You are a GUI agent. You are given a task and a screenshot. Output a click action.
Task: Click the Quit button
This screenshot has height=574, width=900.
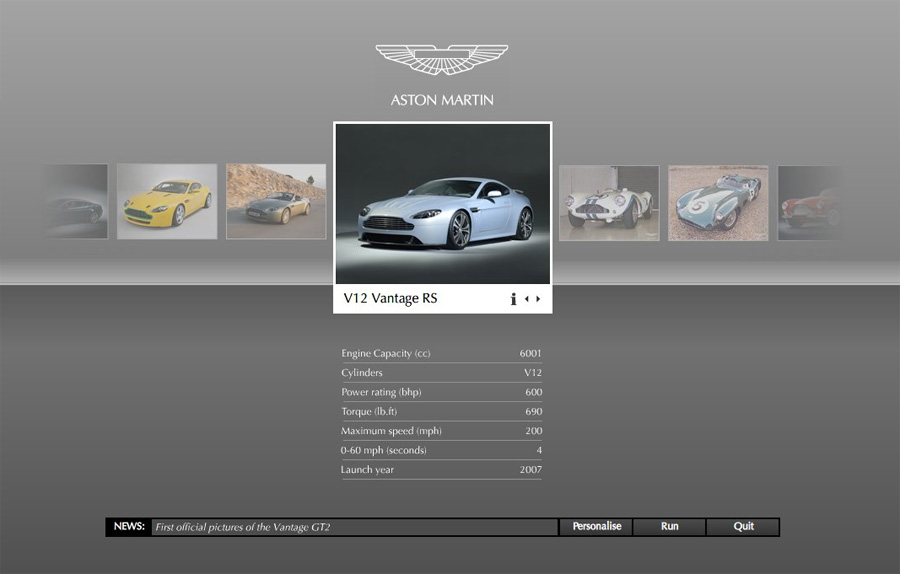[743, 527]
